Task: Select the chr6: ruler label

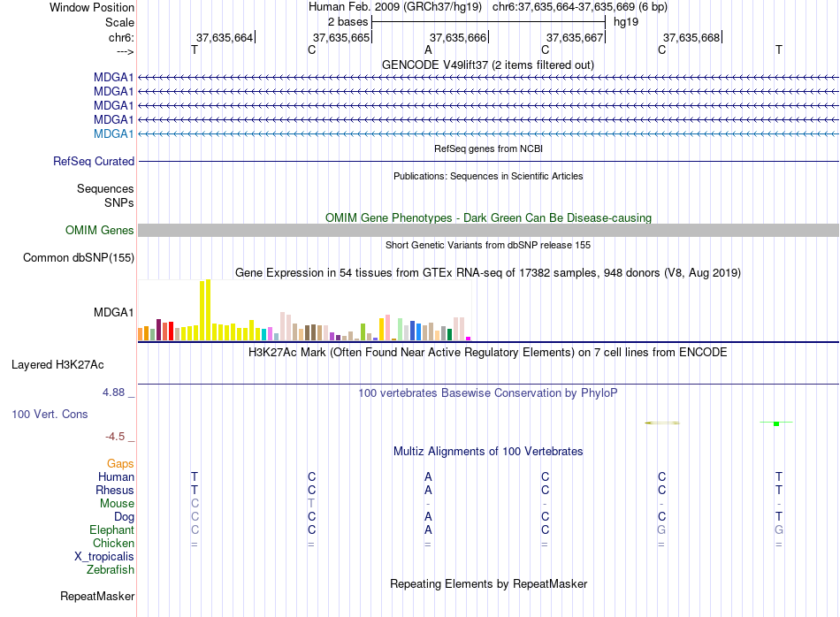Action: coord(121,37)
